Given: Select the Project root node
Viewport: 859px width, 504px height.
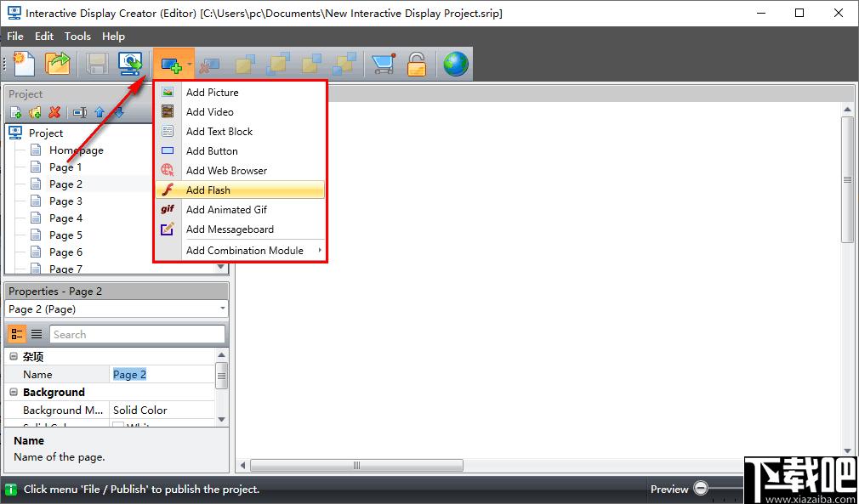Looking at the screenshot, I should [45, 133].
